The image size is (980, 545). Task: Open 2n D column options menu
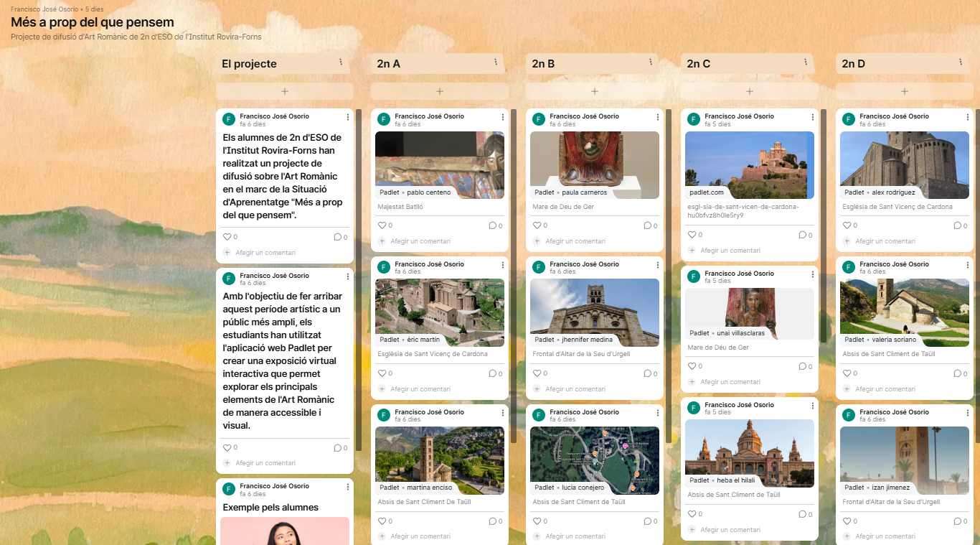click(x=961, y=63)
